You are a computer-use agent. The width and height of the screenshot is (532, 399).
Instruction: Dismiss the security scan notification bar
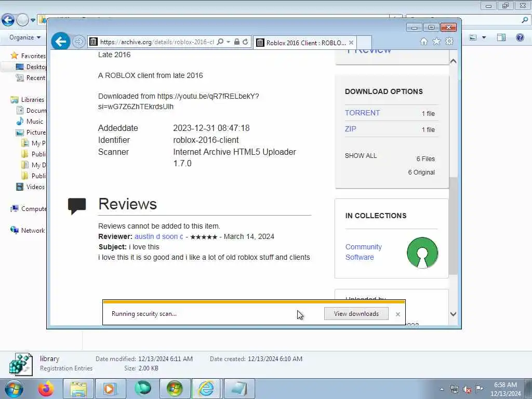397,314
